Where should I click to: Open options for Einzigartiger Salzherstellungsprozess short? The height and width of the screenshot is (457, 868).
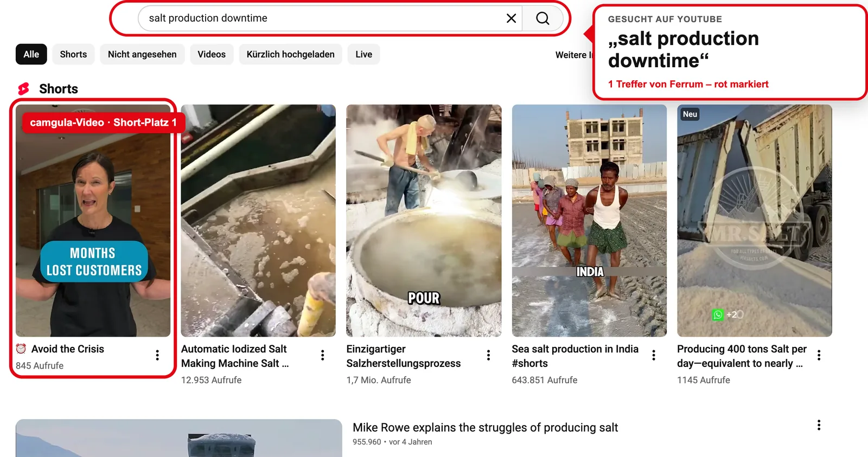[488, 355]
